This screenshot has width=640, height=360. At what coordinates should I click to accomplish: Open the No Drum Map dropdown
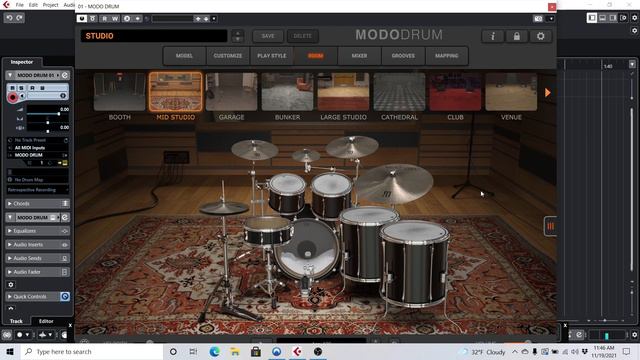[38, 180]
